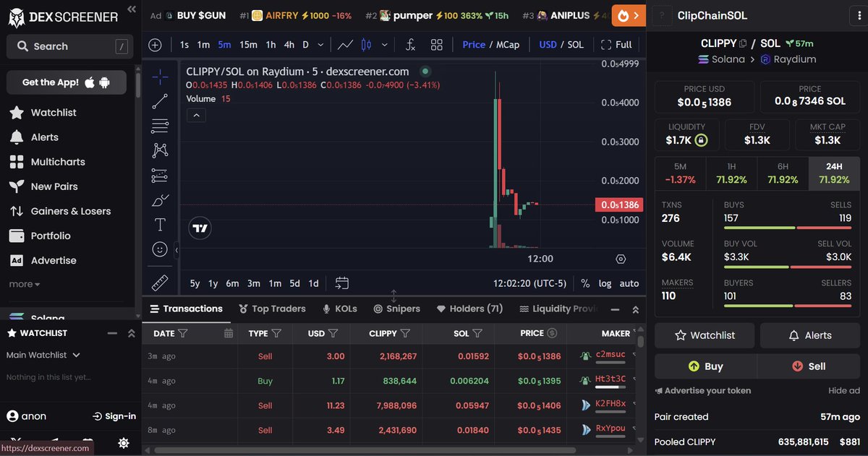868x456 pixels.
Task: Expand the watchlist panel double chevron
Action: pyautogui.click(x=131, y=333)
